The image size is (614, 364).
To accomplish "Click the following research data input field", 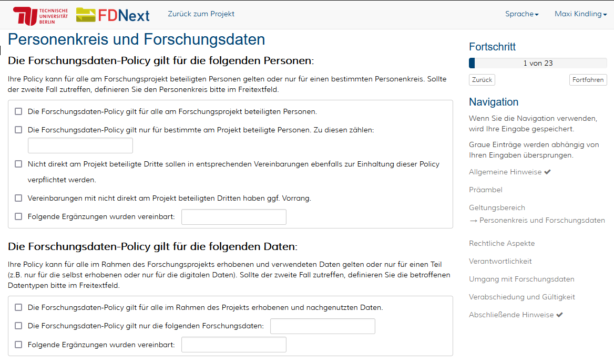I will [x=322, y=326].
